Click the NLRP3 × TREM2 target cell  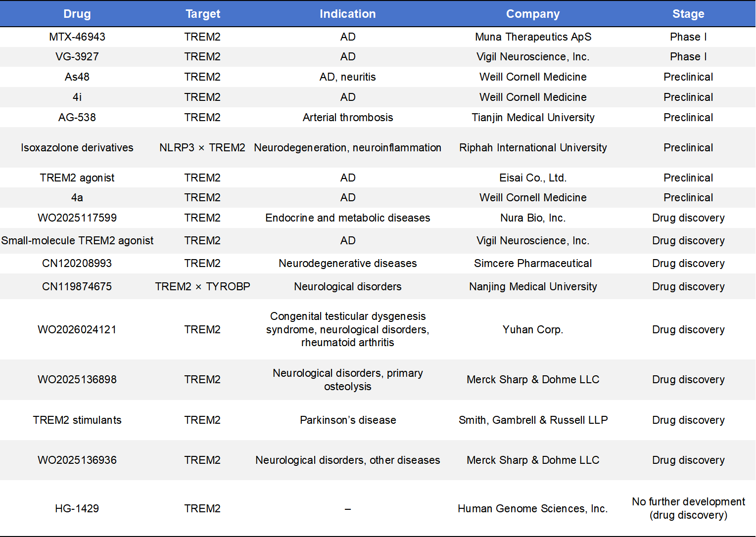coord(202,148)
